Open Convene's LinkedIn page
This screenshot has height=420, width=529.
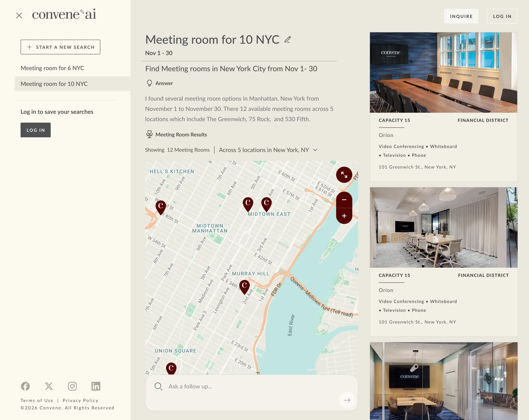point(96,386)
